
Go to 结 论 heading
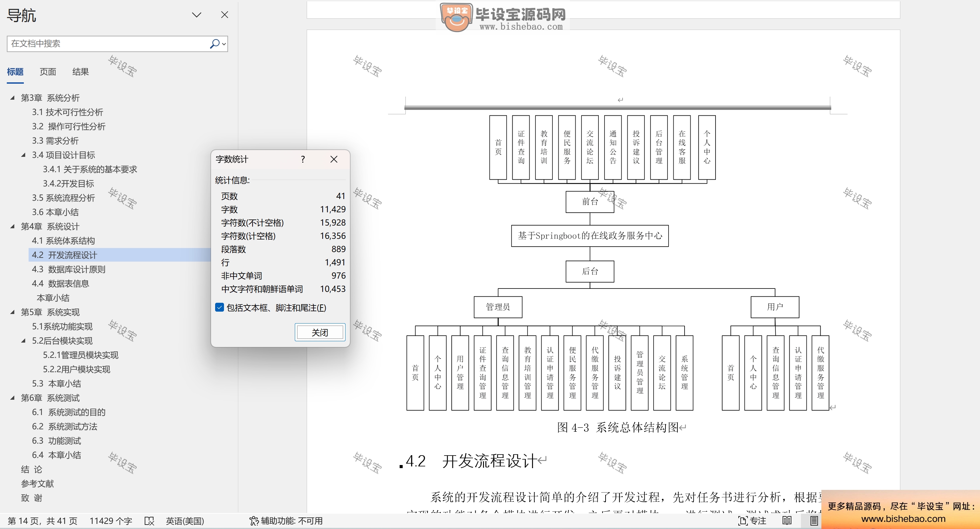tap(32, 469)
